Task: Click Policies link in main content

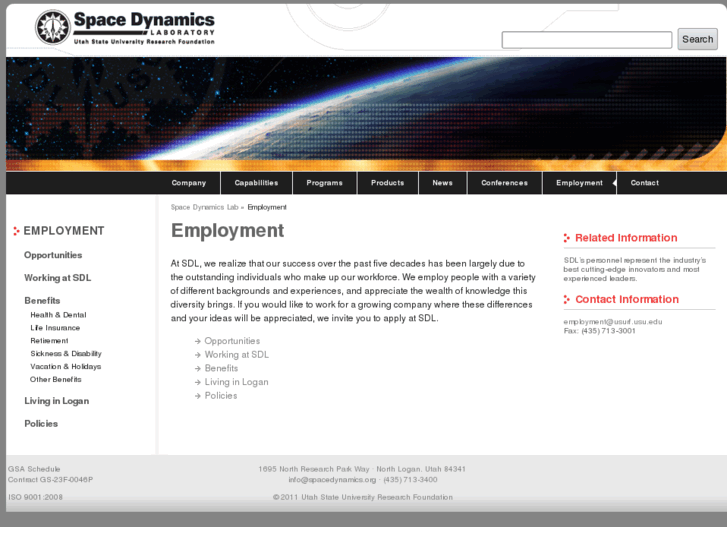Action: click(x=221, y=396)
